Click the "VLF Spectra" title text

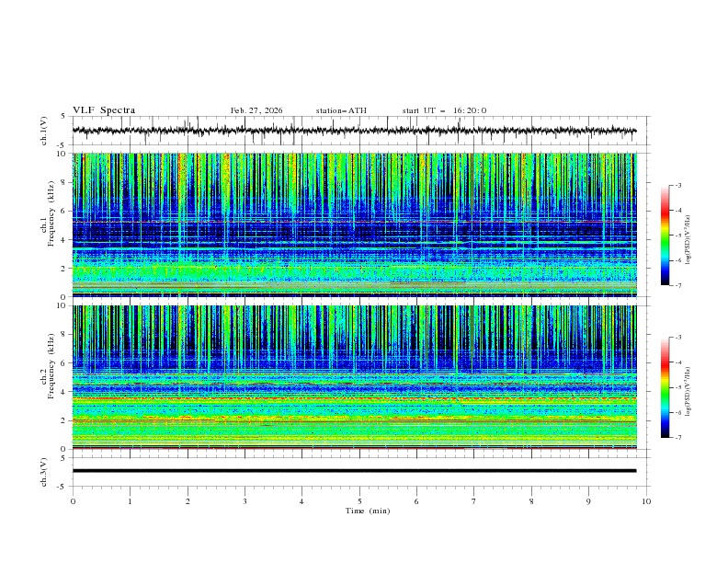104,110
